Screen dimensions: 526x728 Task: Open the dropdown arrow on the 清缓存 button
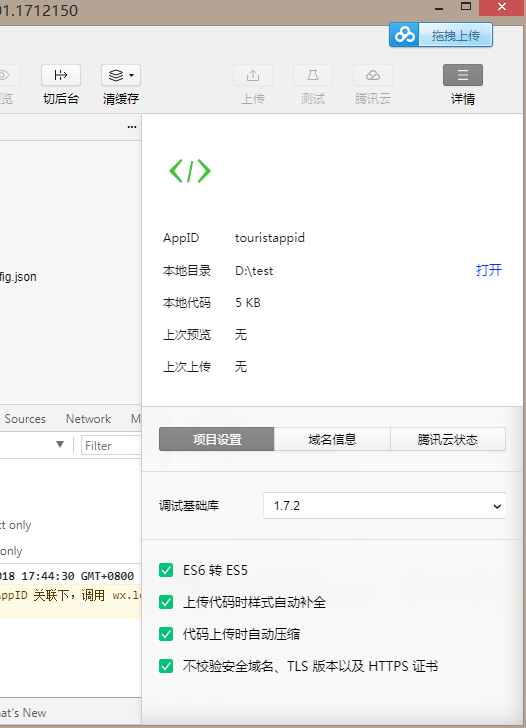(132, 75)
